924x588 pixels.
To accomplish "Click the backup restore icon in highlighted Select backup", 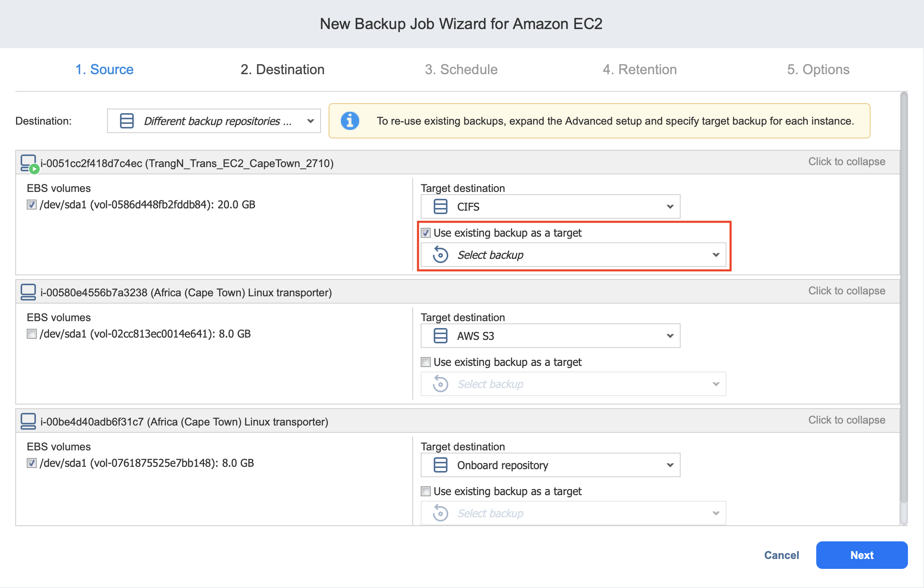I will [x=440, y=255].
